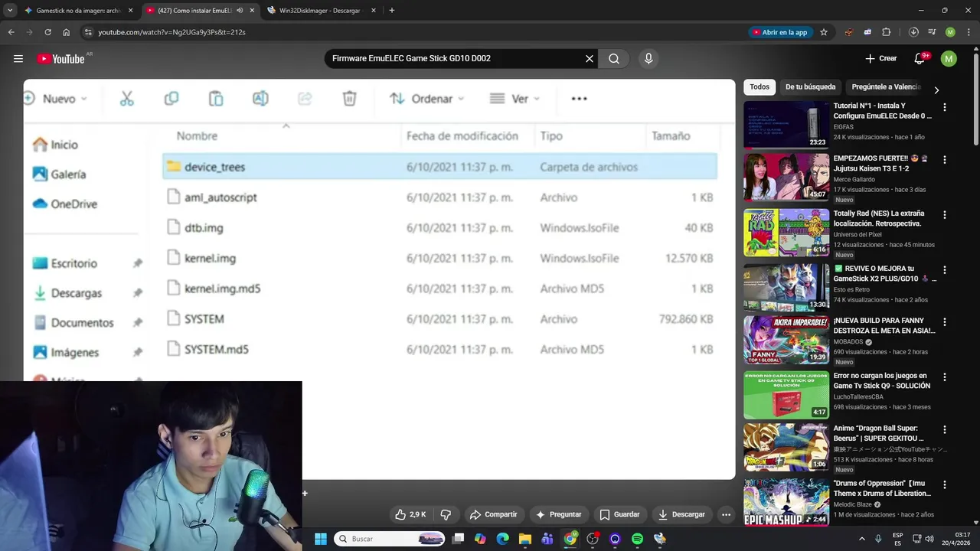The height and width of the screenshot is (551, 980).
Task: Open the YouTube notifications bell
Action: point(920,59)
